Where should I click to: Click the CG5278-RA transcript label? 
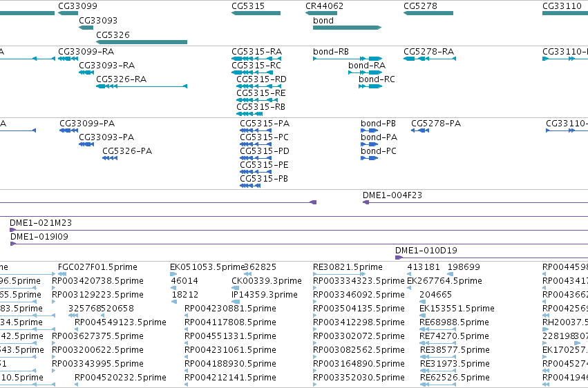pyautogui.click(x=428, y=51)
